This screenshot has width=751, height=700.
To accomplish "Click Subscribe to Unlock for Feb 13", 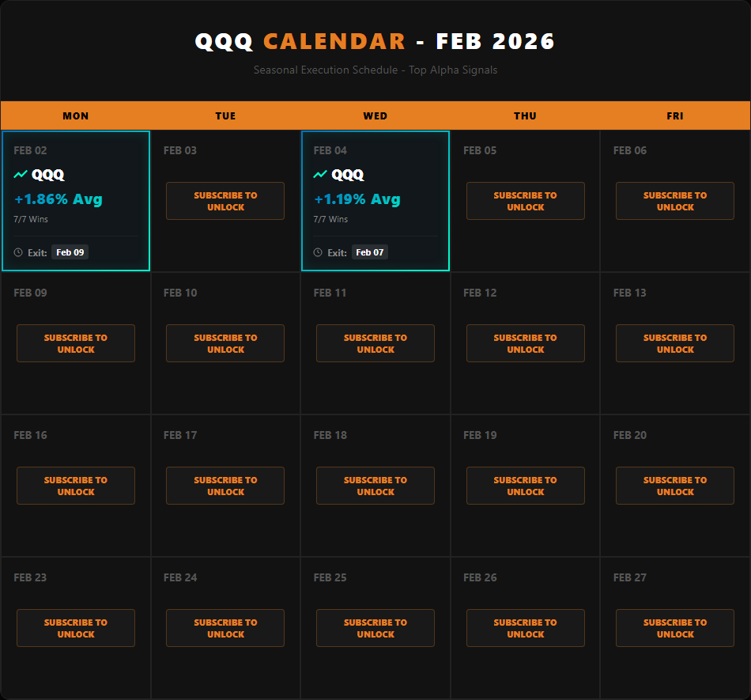I will point(674,343).
